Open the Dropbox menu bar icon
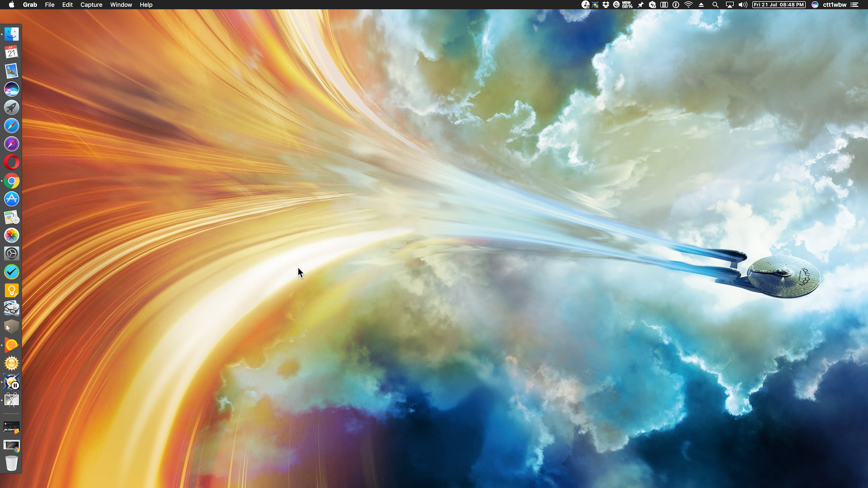 (x=606, y=5)
